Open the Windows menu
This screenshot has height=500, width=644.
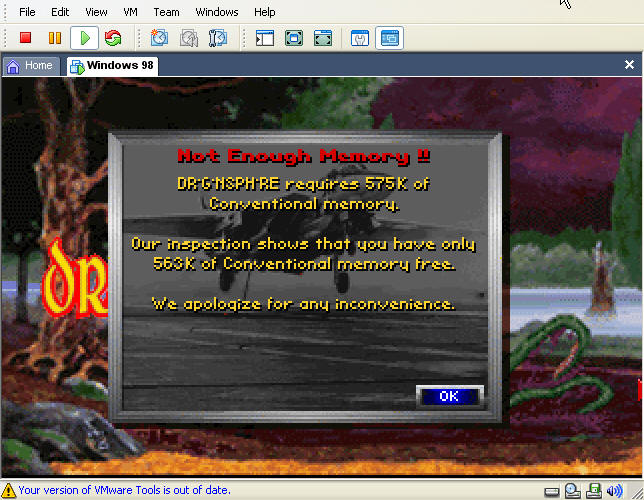217,12
